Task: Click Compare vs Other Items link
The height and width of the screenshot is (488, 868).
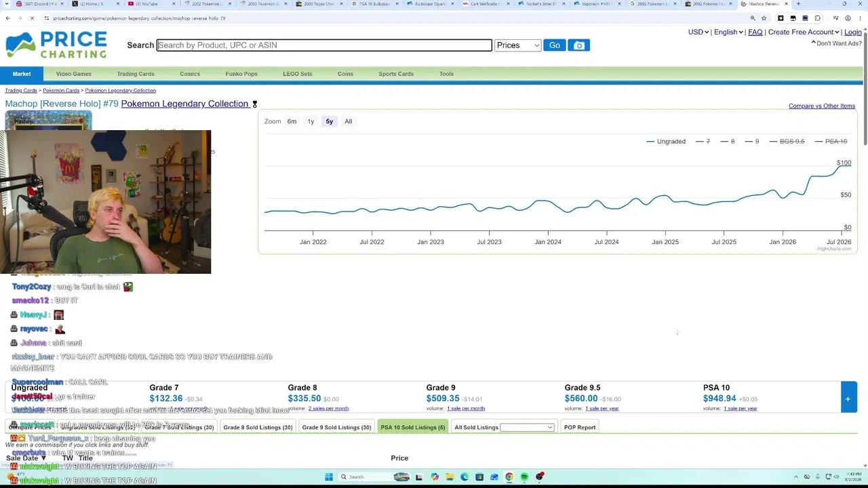Action: tap(822, 106)
